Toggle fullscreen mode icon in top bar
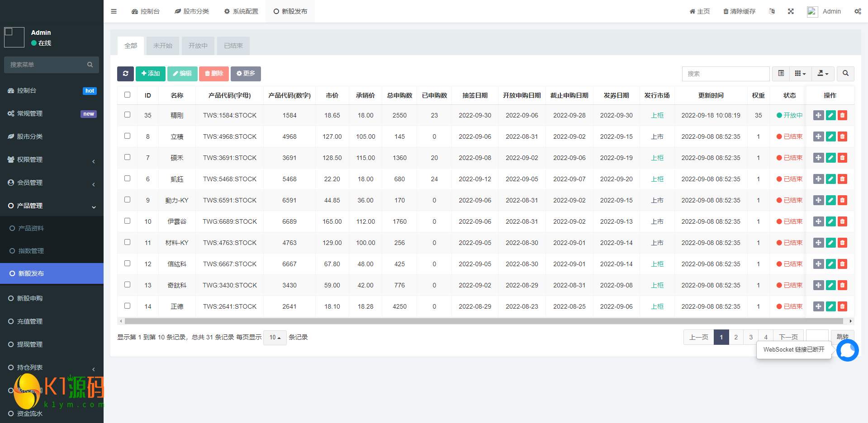This screenshot has height=423, width=868. [x=791, y=11]
